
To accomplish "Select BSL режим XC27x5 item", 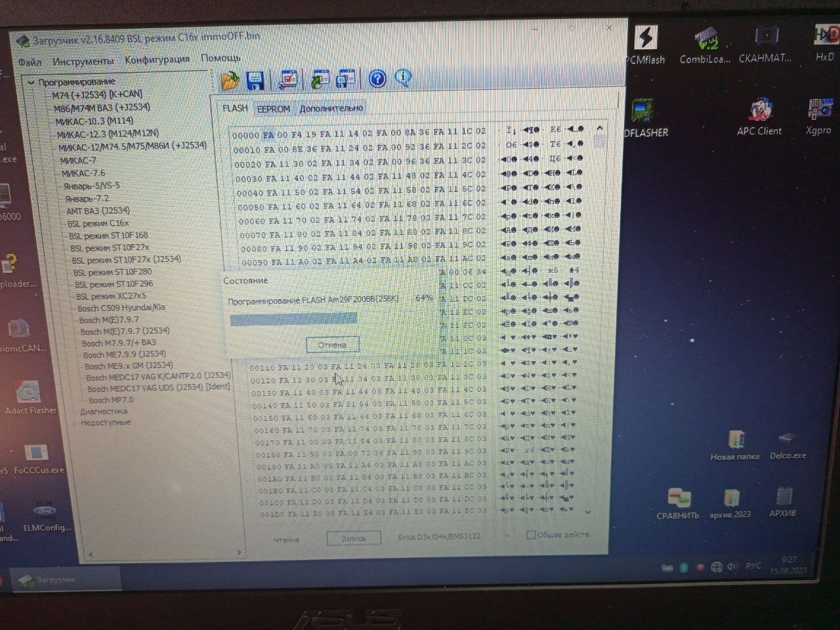I will pyautogui.click(x=111, y=296).
